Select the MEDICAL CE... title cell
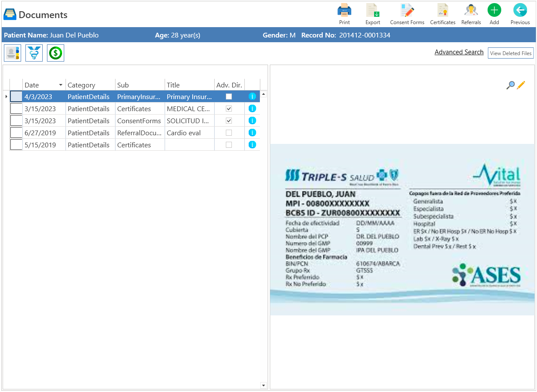 pos(190,109)
